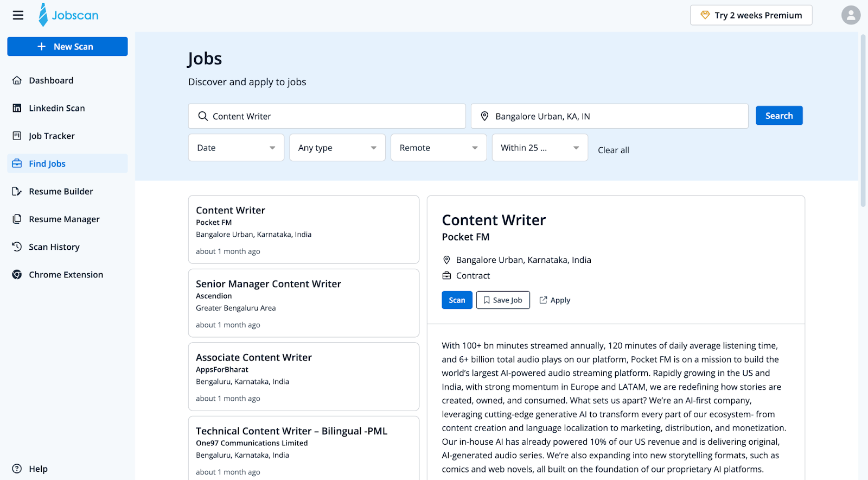This screenshot has width=868, height=480.
Task: Expand the Date filter dropdown
Action: pos(236,148)
